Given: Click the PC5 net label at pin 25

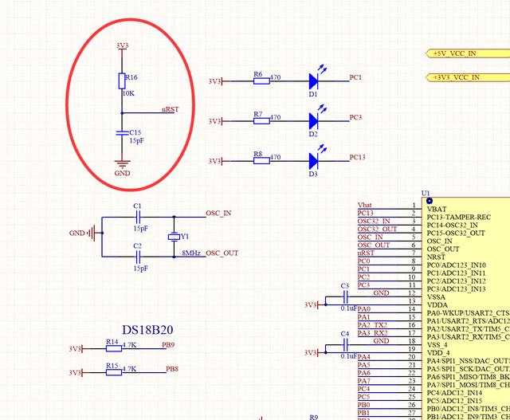Looking at the screenshot, I should 363,397.
